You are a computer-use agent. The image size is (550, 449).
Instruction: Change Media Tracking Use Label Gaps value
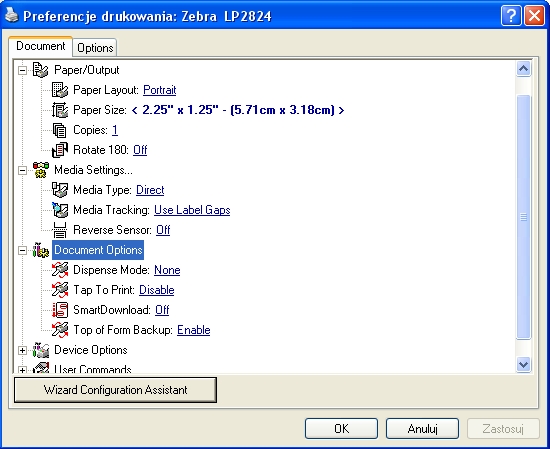point(192,210)
